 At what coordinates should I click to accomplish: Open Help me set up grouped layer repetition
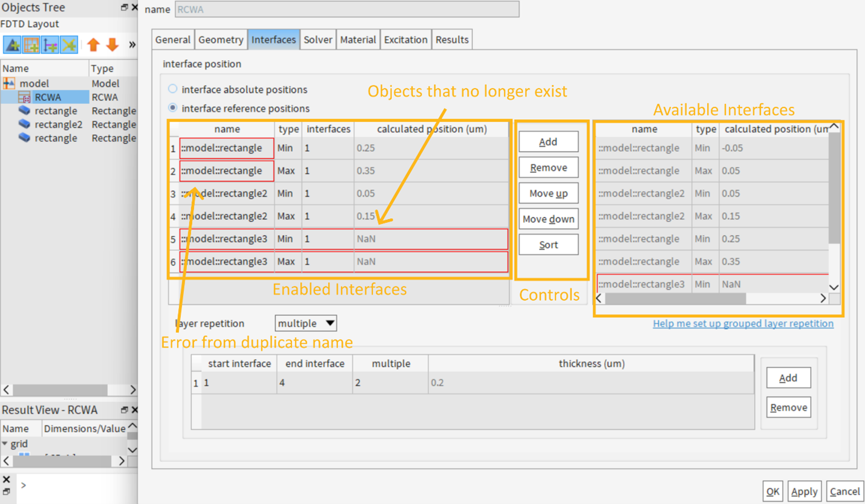point(743,323)
